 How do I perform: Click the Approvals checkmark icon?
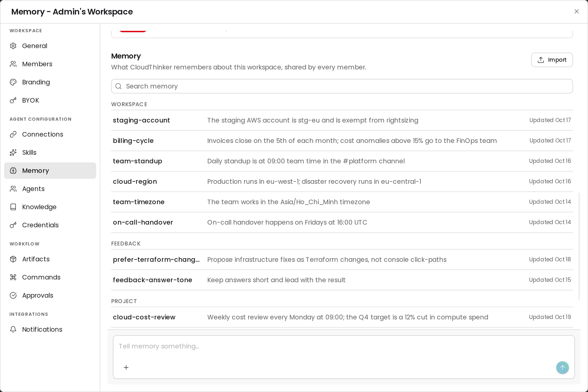13,295
